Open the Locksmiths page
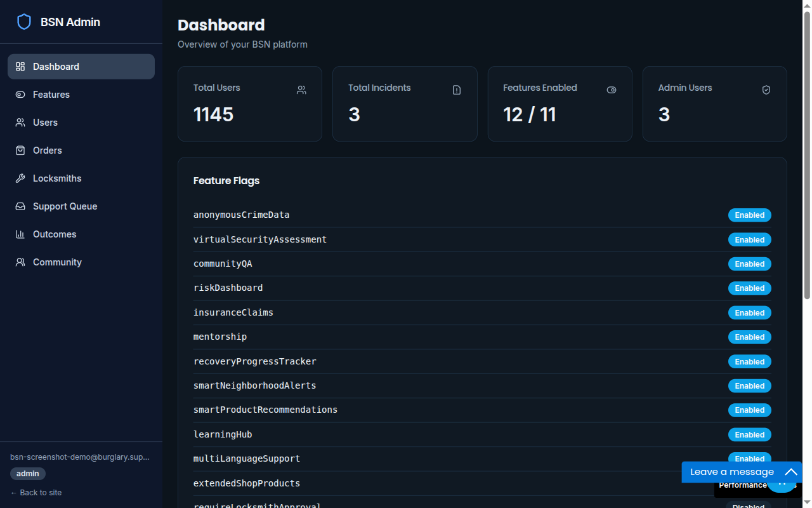Image resolution: width=812 pixels, height=508 pixels. coord(81,178)
